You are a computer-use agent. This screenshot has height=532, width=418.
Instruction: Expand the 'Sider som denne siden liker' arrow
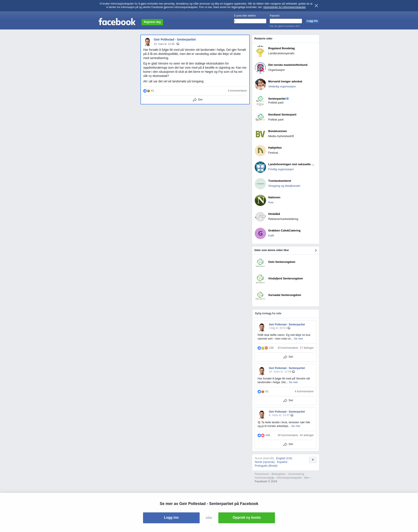315,250
